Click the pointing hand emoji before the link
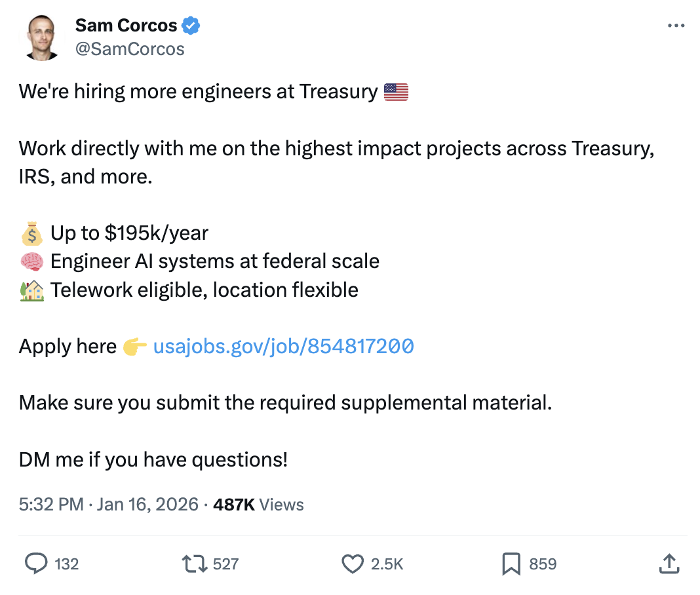700x595 pixels. click(134, 346)
